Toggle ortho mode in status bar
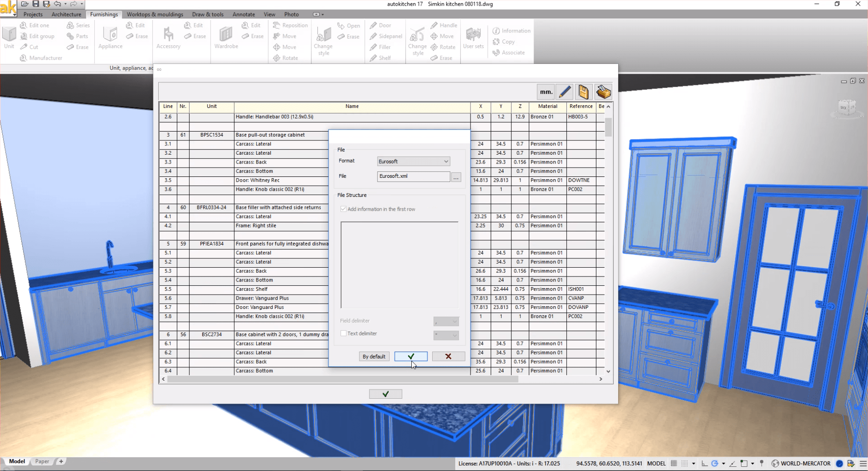The width and height of the screenshot is (868, 471). tap(704, 463)
